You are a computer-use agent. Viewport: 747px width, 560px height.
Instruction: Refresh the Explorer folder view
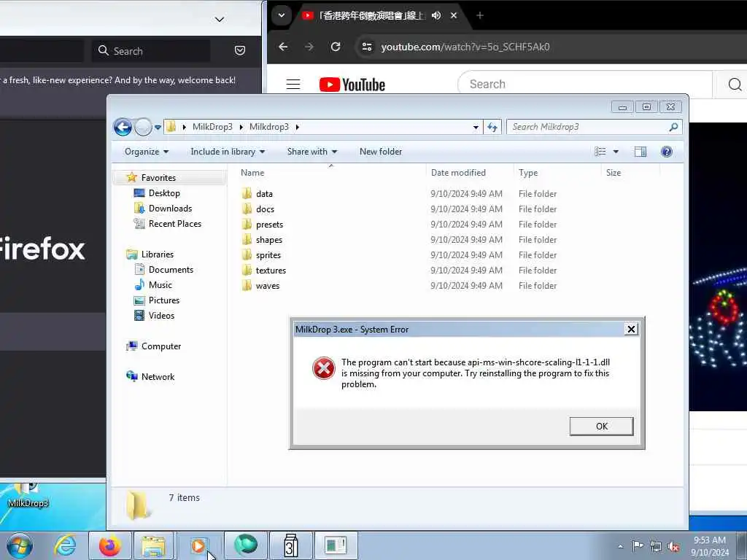[492, 127]
